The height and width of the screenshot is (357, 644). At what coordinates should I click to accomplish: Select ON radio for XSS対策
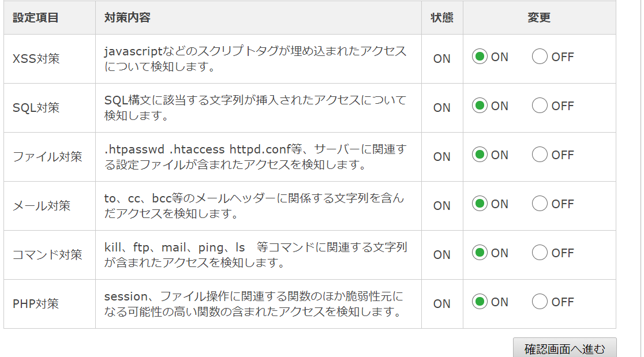[x=480, y=57]
